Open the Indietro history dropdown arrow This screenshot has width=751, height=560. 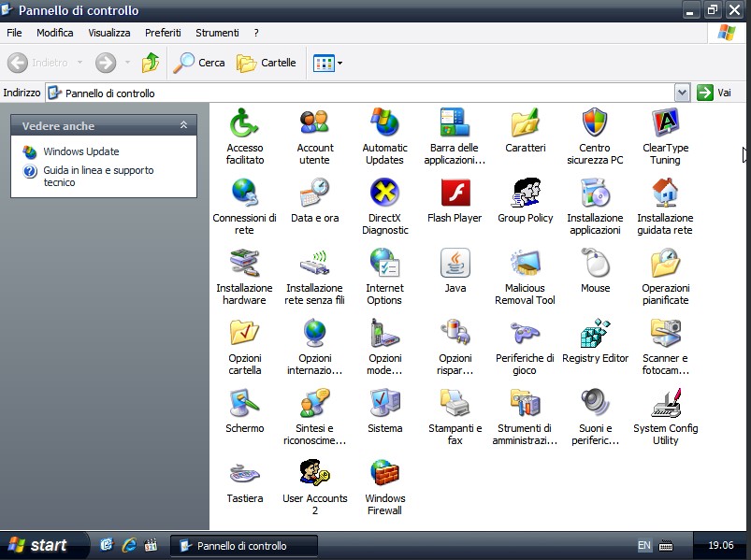tap(79, 63)
